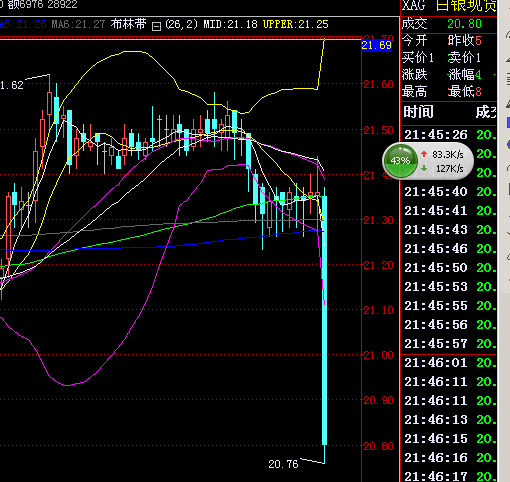Click the 最低 label
The image size is (510, 482).
(x=461, y=91)
